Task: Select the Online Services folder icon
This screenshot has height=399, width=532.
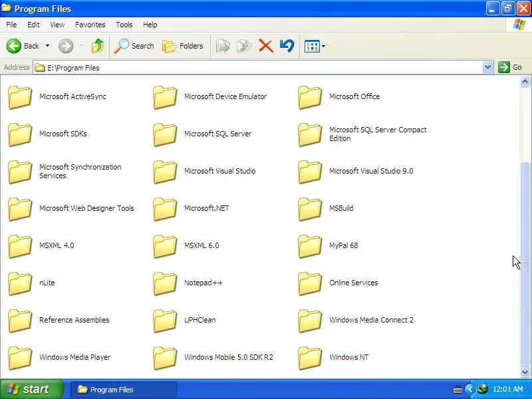Action: pyautogui.click(x=310, y=284)
